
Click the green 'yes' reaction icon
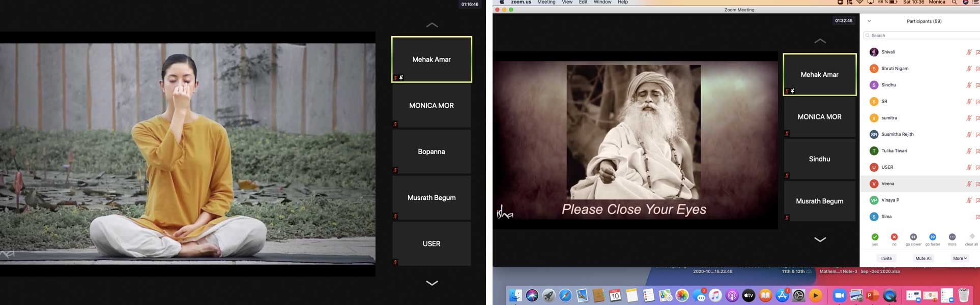pos(875,237)
